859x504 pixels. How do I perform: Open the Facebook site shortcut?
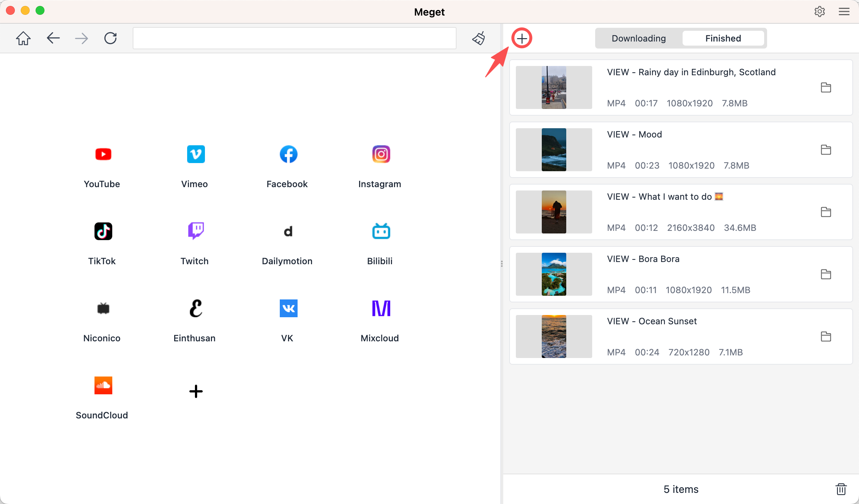pos(288,155)
